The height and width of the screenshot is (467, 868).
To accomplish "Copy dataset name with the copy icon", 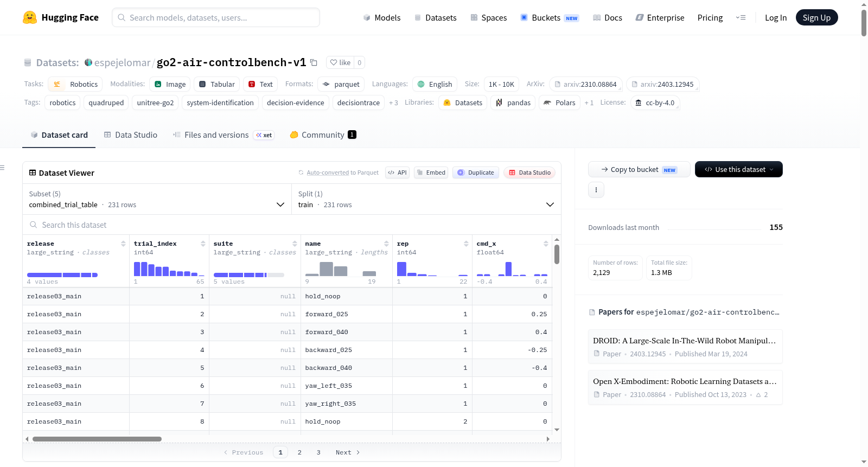I will [314, 62].
